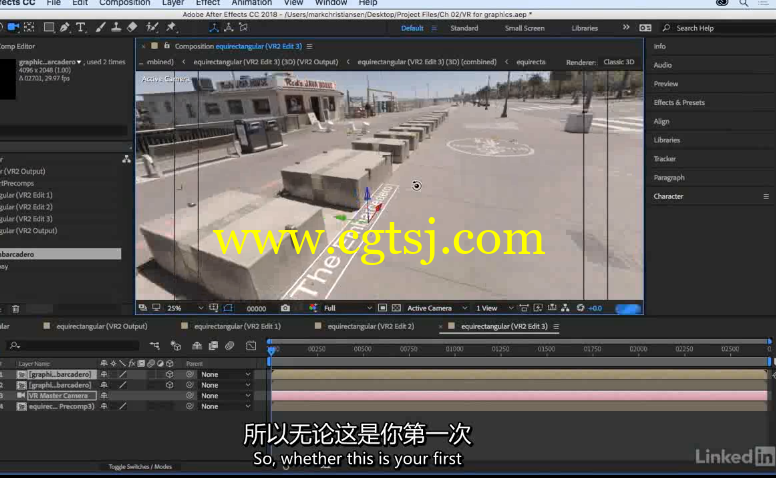Switch to equirectangular (VR2 Edit 1) timeline tab
The height and width of the screenshot is (478, 776).
237,326
